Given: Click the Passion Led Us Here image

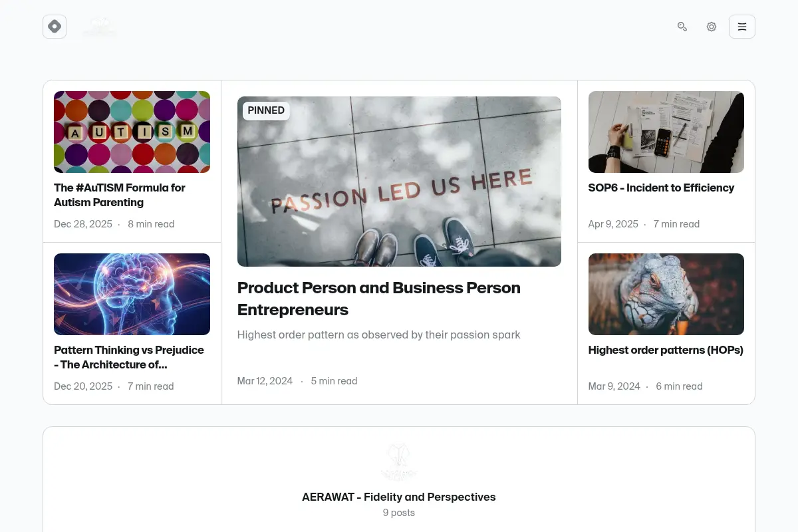Looking at the screenshot, I should [399, 182].
